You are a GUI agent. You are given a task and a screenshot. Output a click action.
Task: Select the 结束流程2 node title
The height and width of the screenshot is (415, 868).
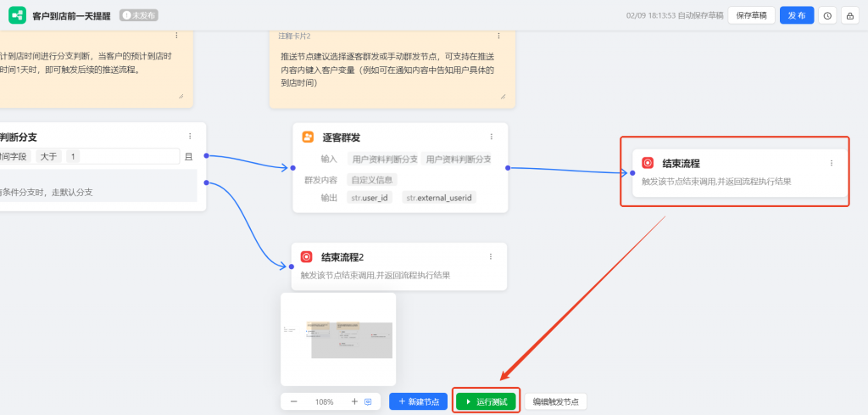point(342,257)
